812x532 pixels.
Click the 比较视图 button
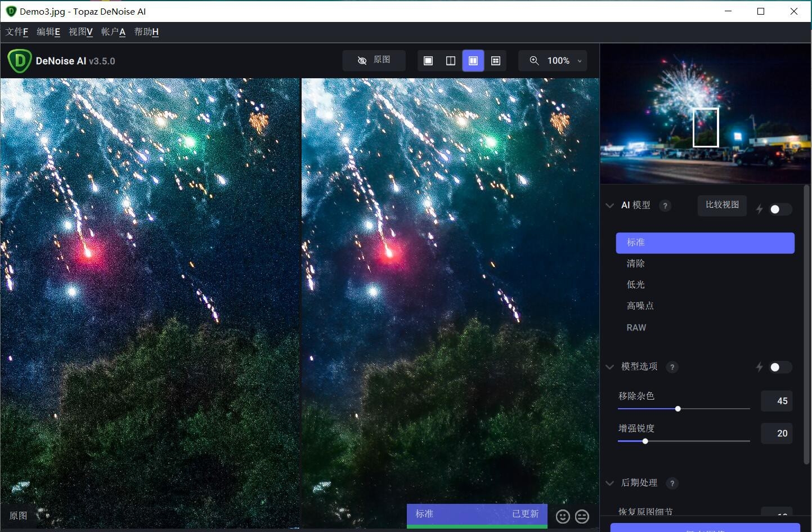point(722,205)
